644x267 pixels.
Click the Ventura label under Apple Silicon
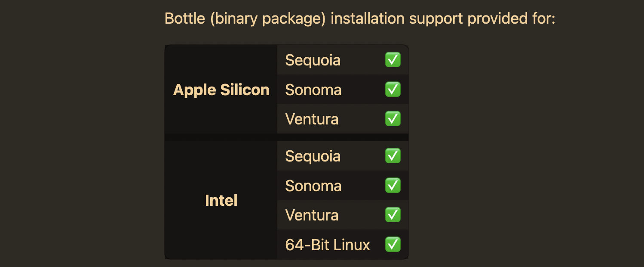pos(312,119)
